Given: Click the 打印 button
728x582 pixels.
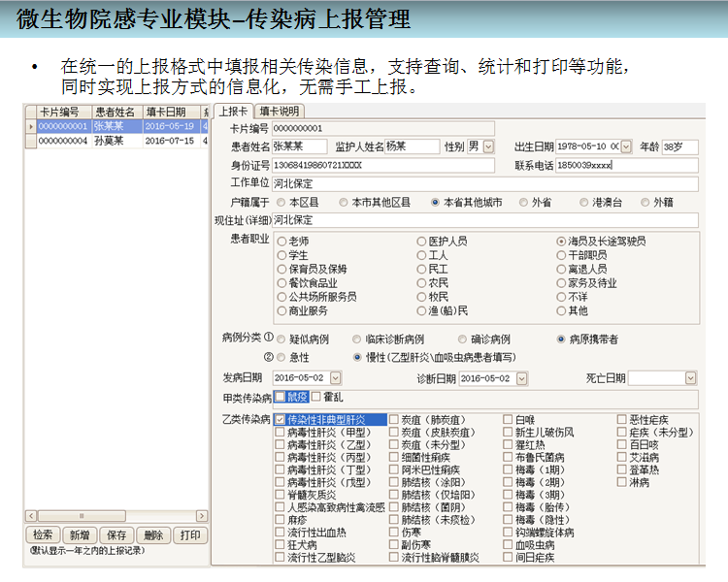Looking at the screenshot, I should 189,534.
